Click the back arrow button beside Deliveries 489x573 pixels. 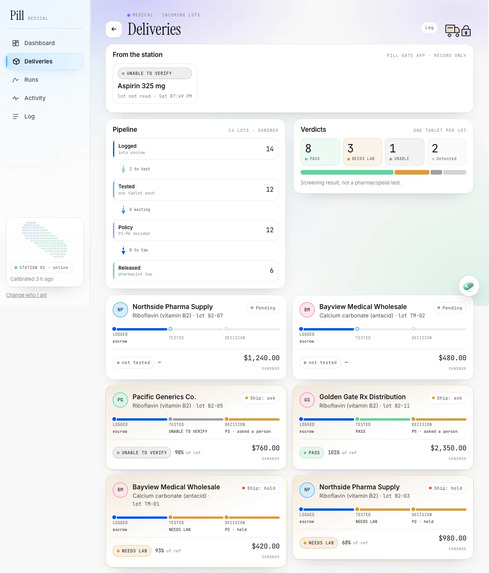tap(114, 29)
